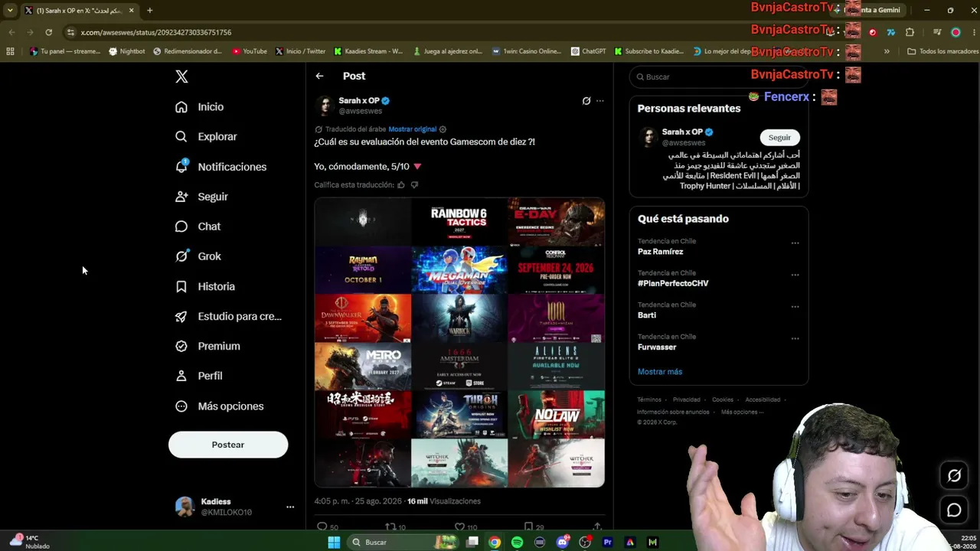Rate the translation with thumbs down

tap(414, 185)
